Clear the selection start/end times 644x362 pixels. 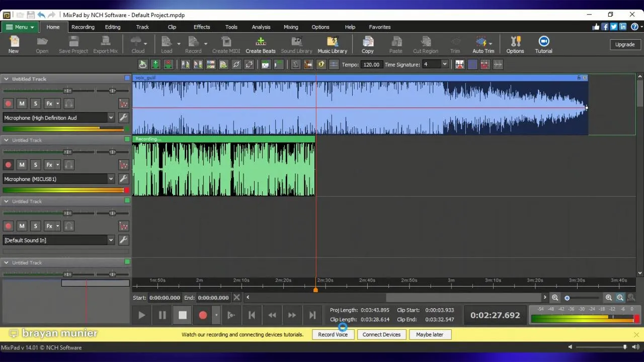click(236, 297)
